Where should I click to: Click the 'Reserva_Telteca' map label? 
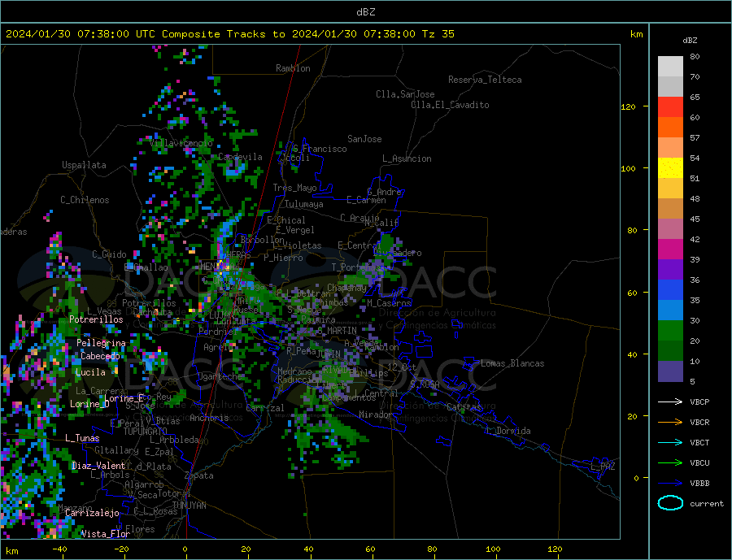(485, 80)
